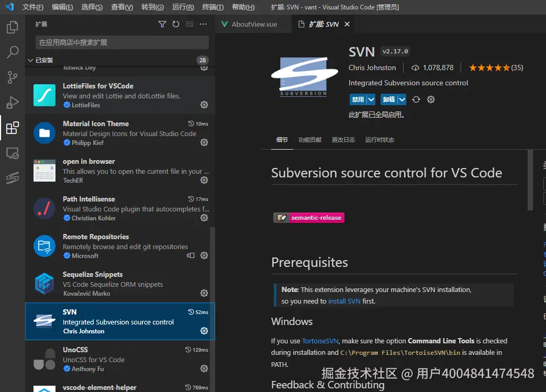This screenshot has width=546, height=392.
Task: Click the five-star rating (35)
Action: point(496,68)
